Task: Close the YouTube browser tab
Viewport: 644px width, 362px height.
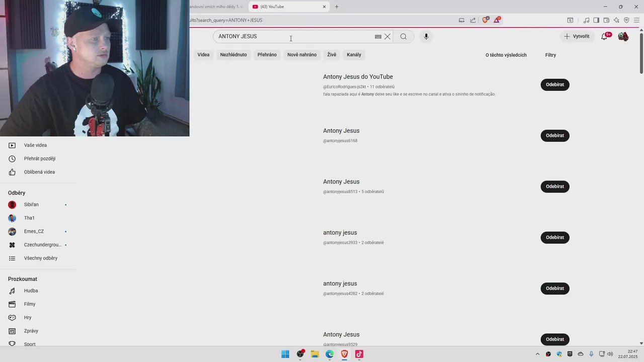Action: coord(325,7)
